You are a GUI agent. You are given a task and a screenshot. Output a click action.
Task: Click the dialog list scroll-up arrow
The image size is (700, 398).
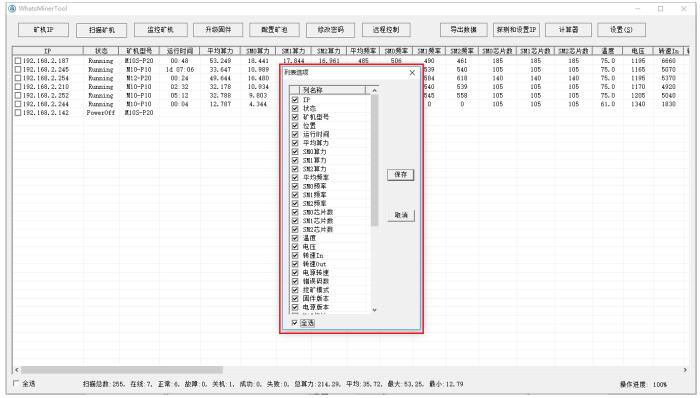point(375,90)
